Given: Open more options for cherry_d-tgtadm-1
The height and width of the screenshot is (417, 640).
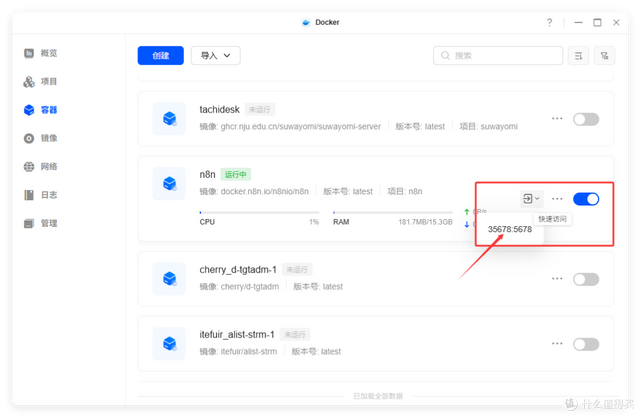Looking at the screenshot, I should pos(557,279).
